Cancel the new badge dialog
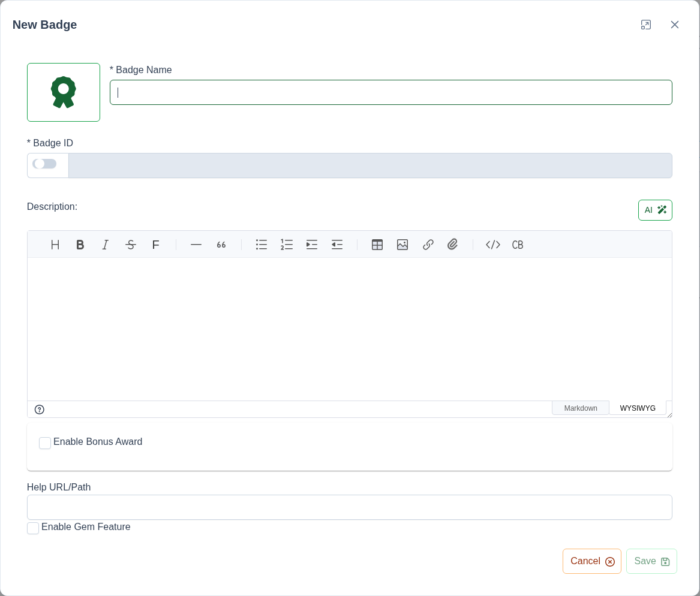 click(592, 561)
